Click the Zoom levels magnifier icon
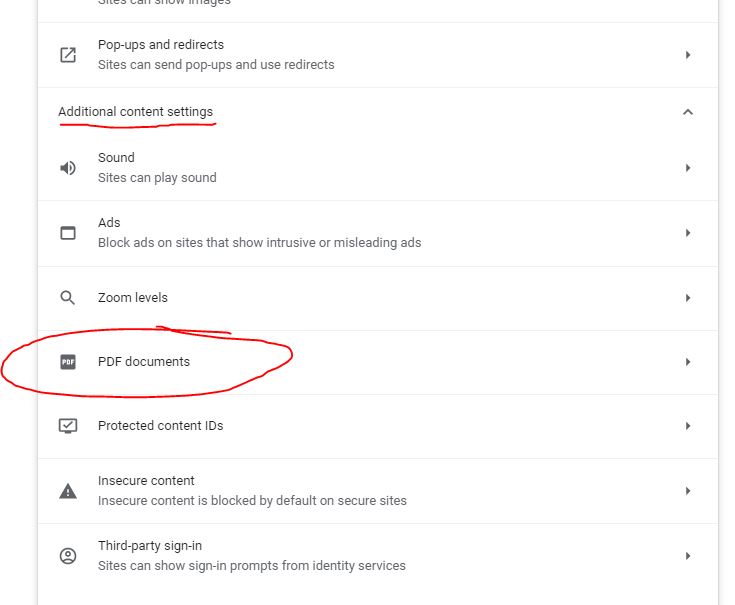 [x=68, y=298]
